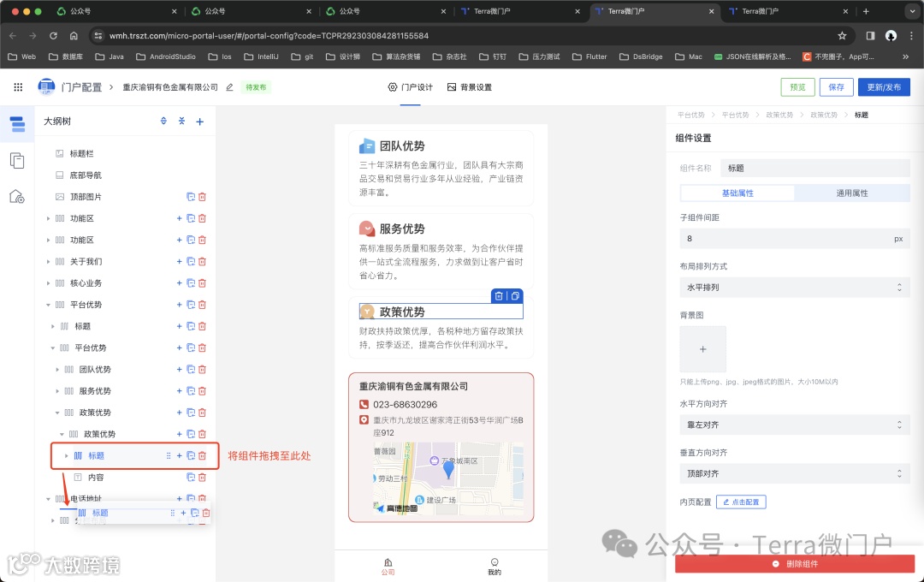
Task: Edit portal name with pencil icon
Action: 229,87
